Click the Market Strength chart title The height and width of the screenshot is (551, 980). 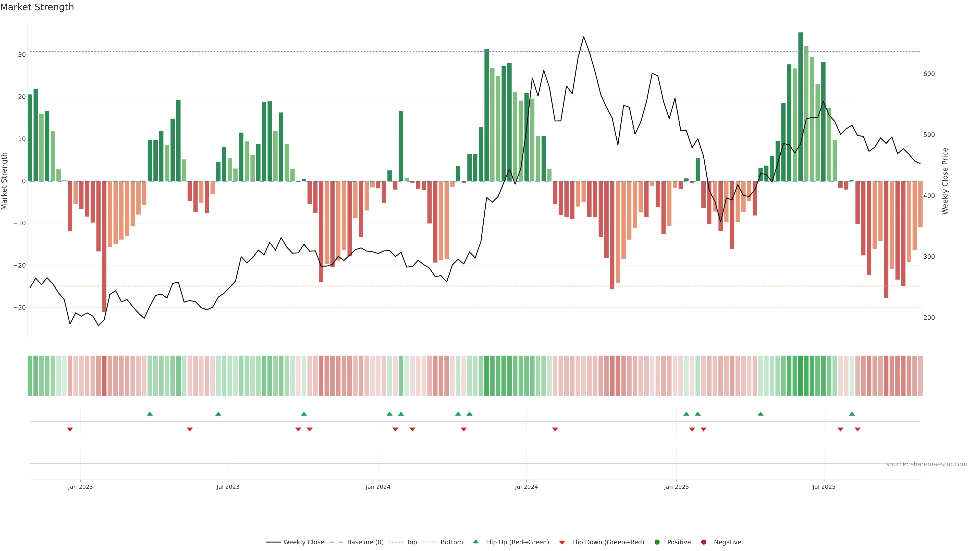pyautogui.click(x=37, y=7)
